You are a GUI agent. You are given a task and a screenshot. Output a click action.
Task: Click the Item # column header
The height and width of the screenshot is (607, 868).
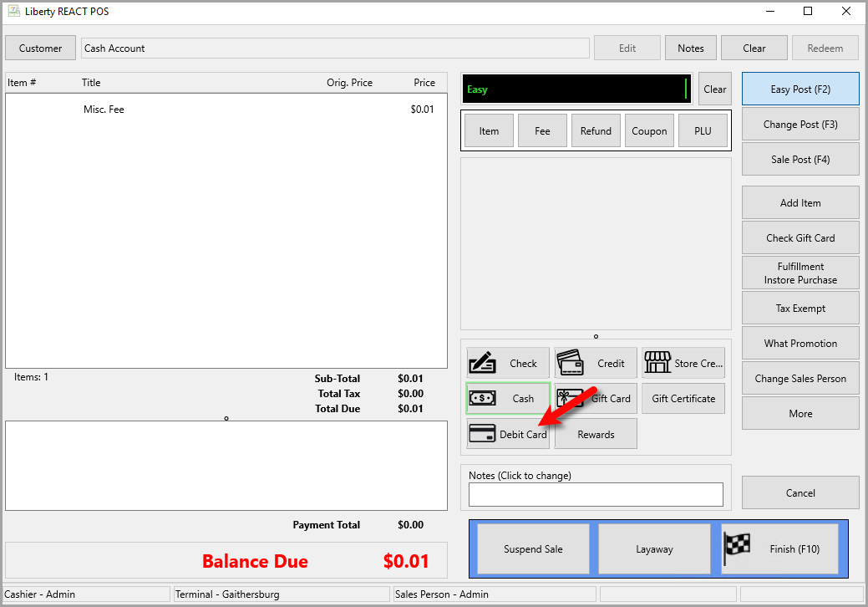[x=22, y=83]
